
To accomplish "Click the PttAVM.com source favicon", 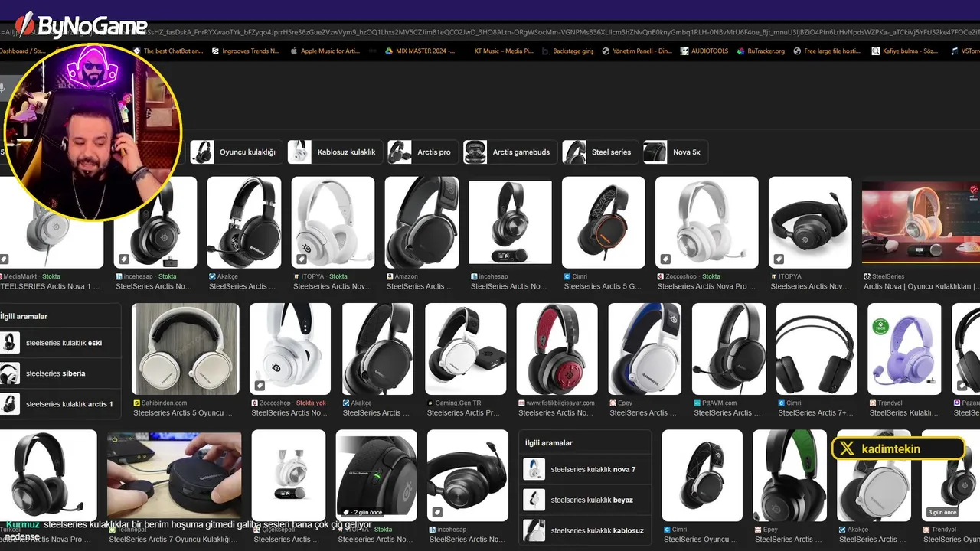I will pyautogui.click(x=697, y=403).
